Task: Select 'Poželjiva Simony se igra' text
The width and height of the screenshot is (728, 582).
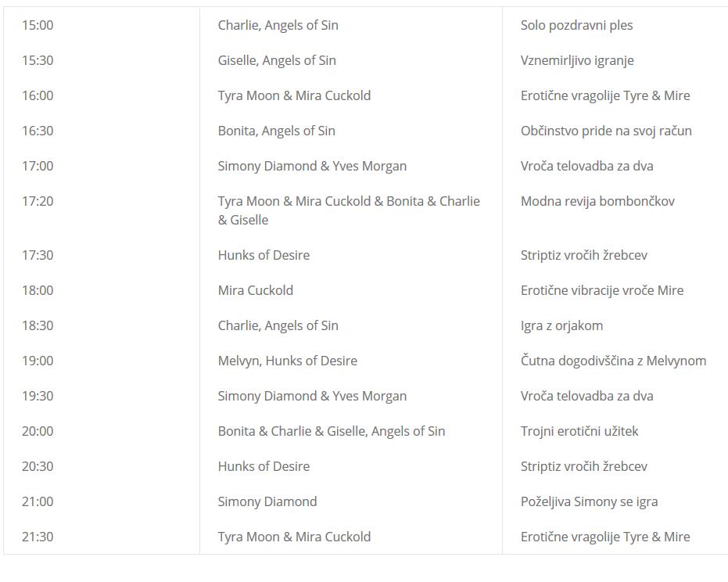Action: pos(589,501)
